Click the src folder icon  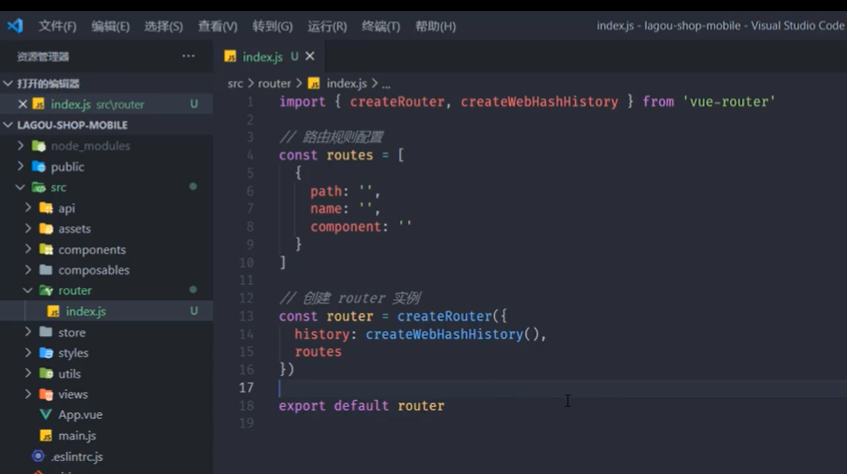[x=38, y=188]
